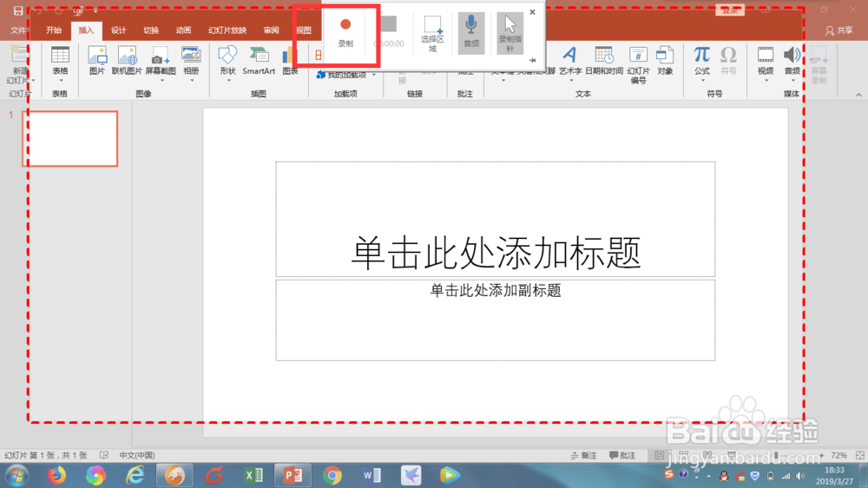Open the 表格 table dropdown

pos(60,64)
